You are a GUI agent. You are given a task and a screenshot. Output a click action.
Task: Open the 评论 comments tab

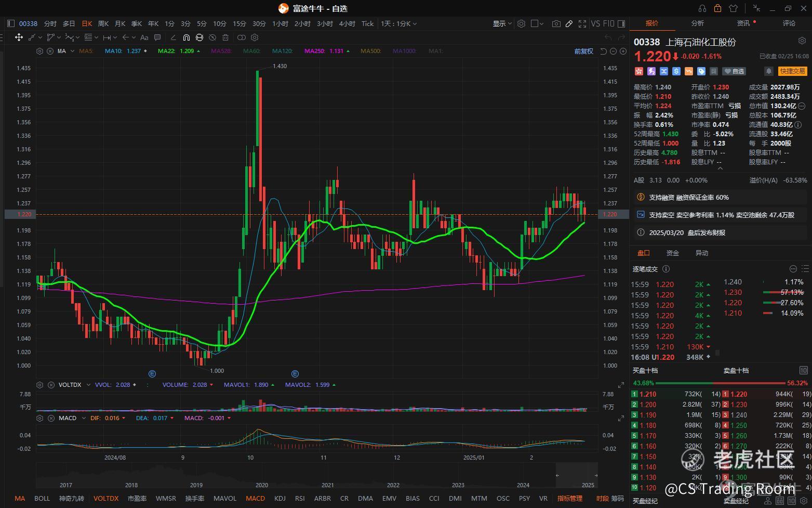789,23
